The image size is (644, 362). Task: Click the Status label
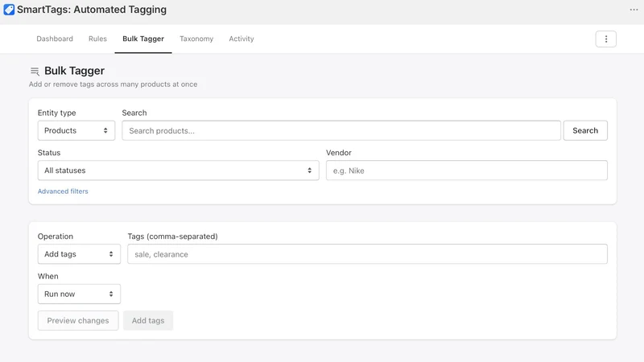click(x=49, y=153)
